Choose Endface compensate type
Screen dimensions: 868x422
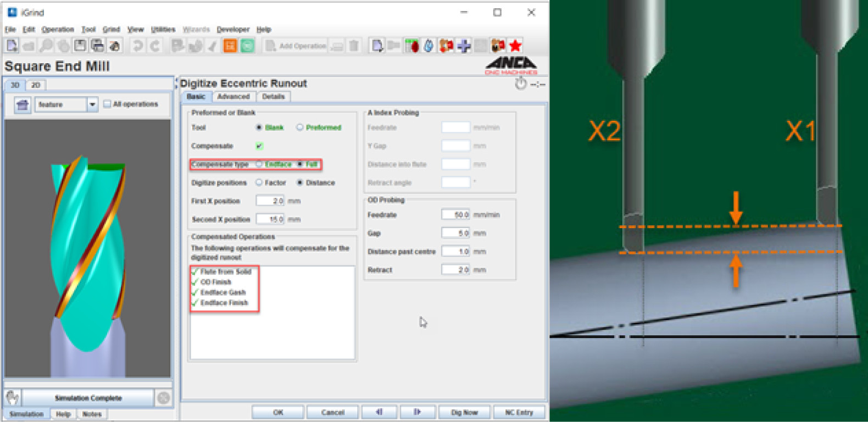coord(259,164)
